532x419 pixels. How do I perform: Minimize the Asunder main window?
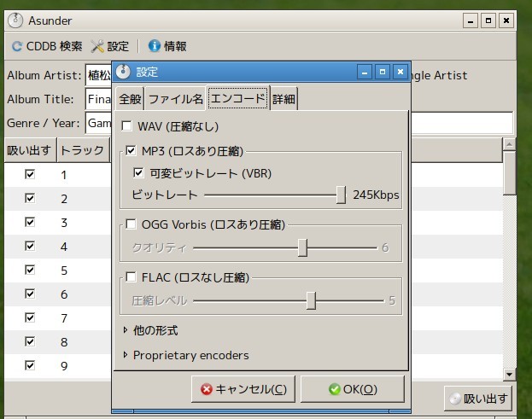(x=471, y=20)
